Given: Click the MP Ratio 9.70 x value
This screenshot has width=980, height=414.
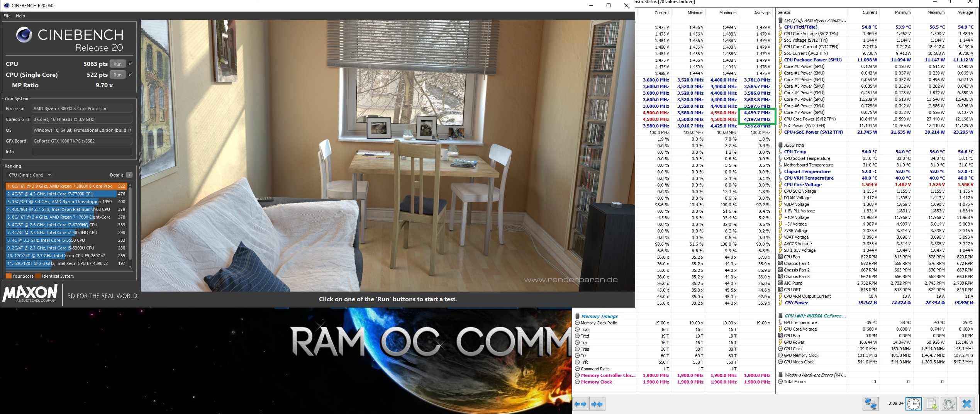Looking at the screenshot, I should click(x=104, y=85).
